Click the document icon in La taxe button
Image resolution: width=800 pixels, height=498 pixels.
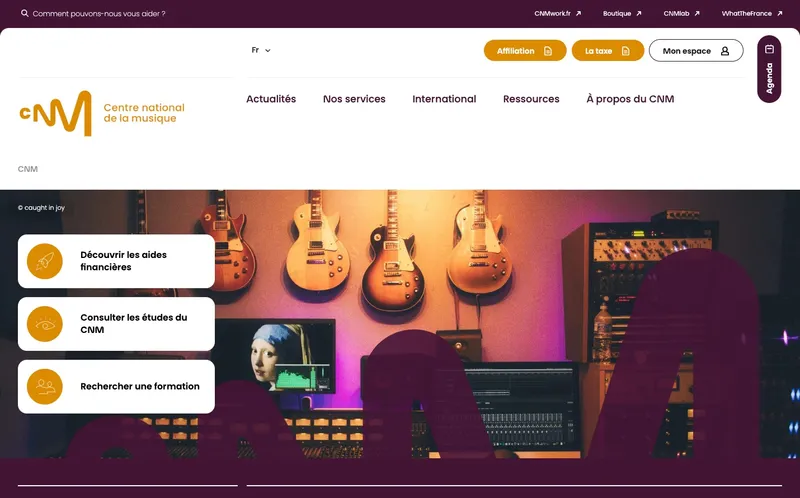coord(626,51)
